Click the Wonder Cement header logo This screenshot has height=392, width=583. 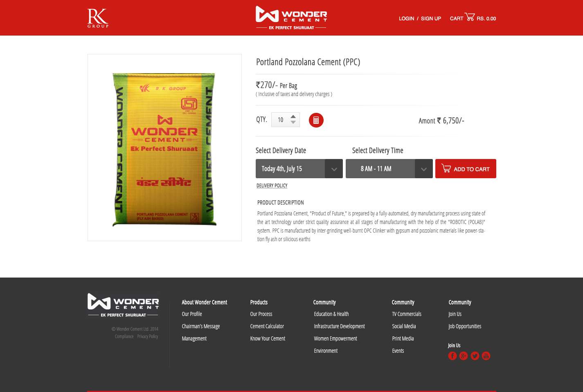click(x=291, y=18)
